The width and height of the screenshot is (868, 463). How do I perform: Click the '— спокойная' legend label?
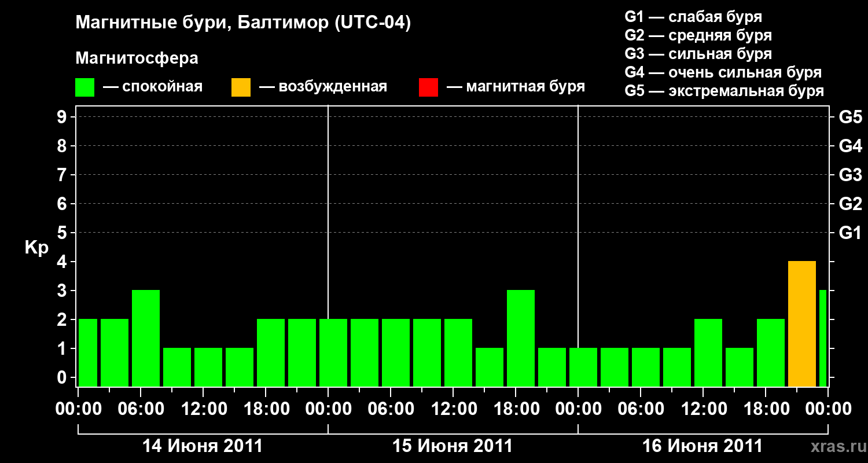[153, 87]
